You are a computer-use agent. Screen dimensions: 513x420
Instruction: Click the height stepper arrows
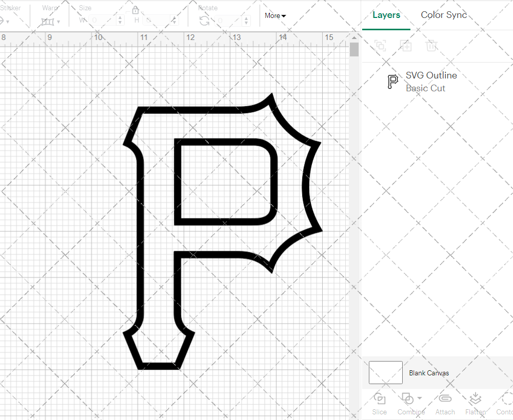(x=175, y=21)
